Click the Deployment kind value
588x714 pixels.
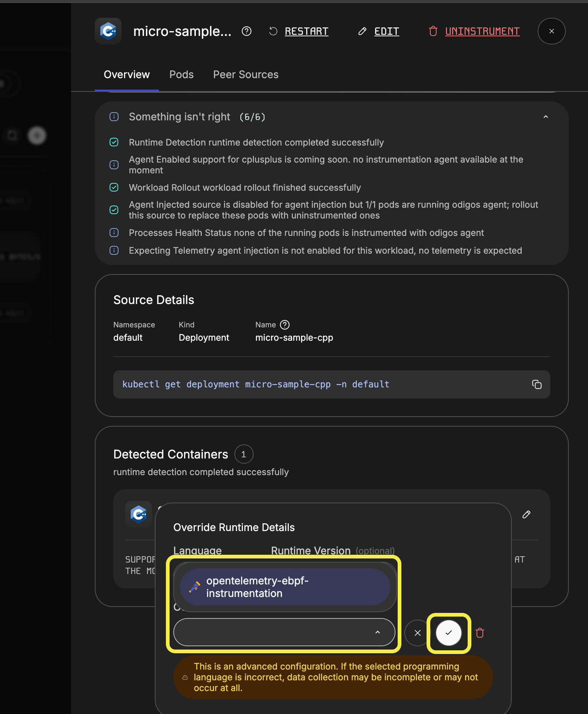pos(204,338)
